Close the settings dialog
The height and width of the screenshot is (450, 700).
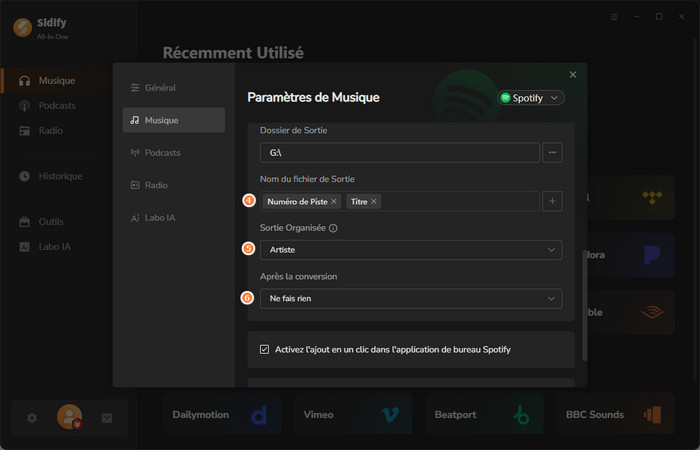click(573, 75)
